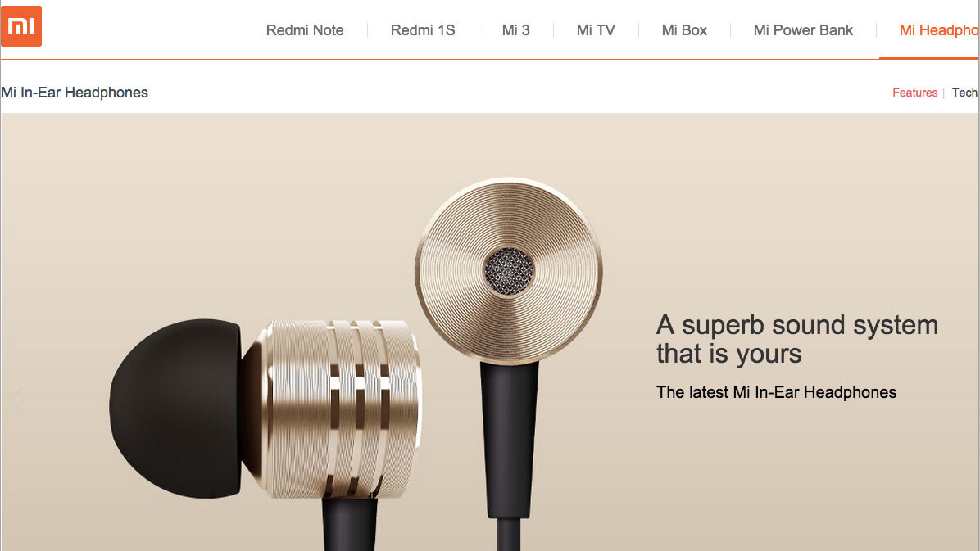
Task: Open the Redmi Note product page
Action: tap(305, 30)
